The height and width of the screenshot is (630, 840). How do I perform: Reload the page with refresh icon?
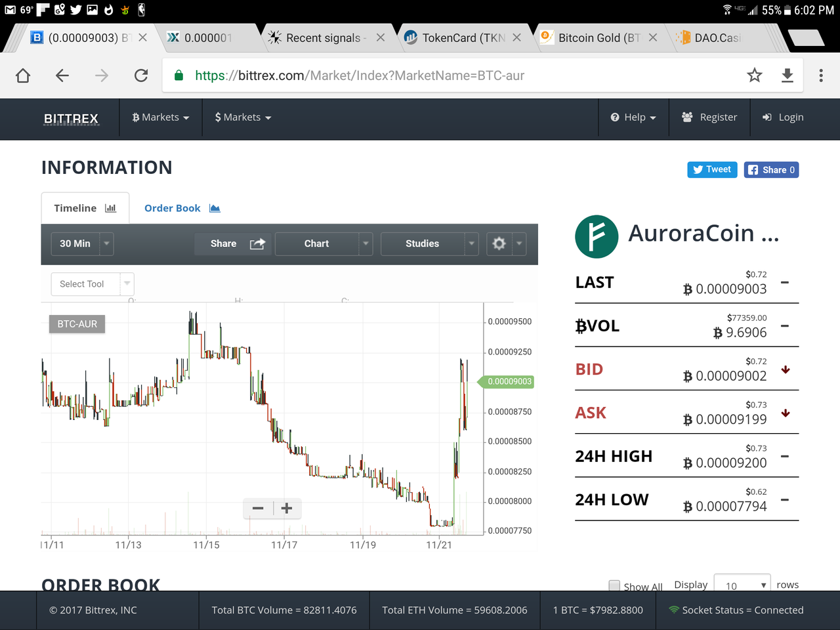point(141,75)
